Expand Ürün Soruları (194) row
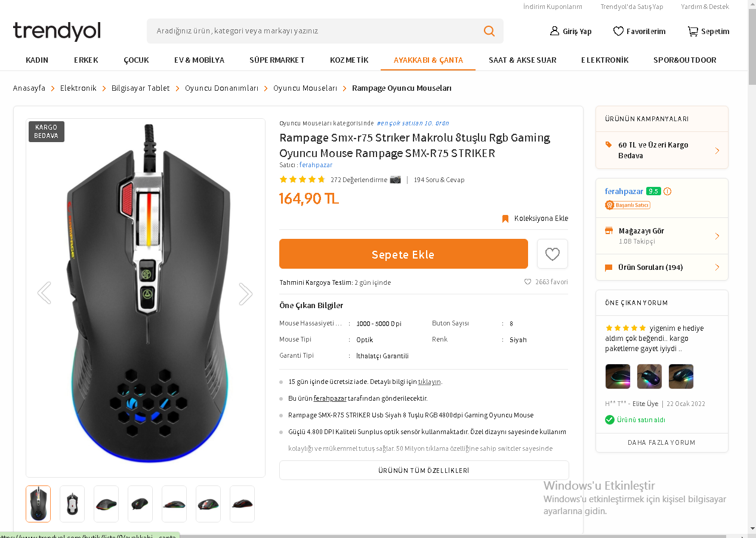 click(662, 268)
